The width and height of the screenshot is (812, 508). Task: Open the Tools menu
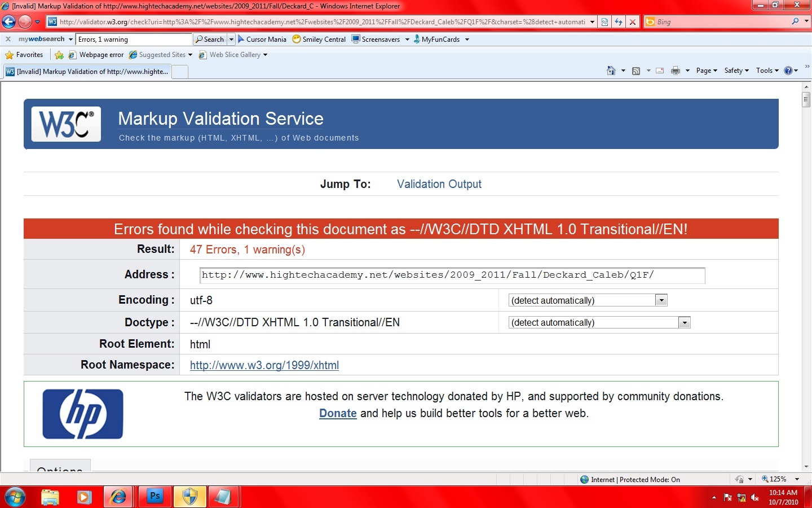[x=767, y=71]
